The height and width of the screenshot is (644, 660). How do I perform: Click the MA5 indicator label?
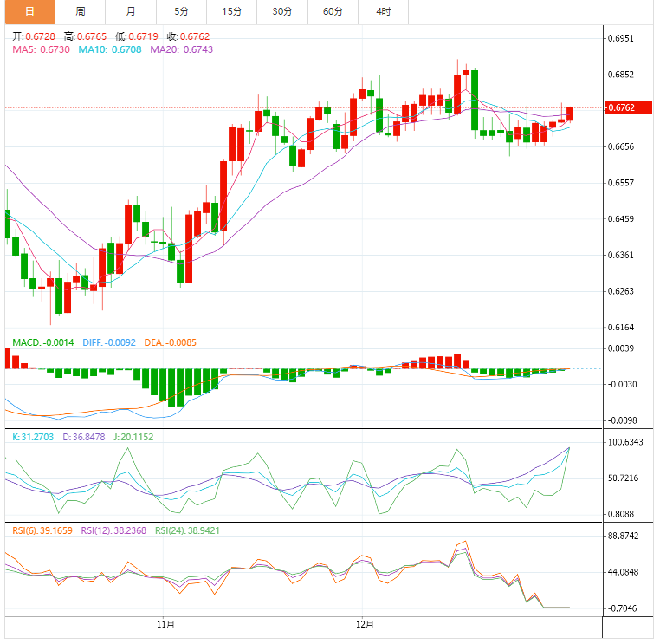[x=41, y=49]
